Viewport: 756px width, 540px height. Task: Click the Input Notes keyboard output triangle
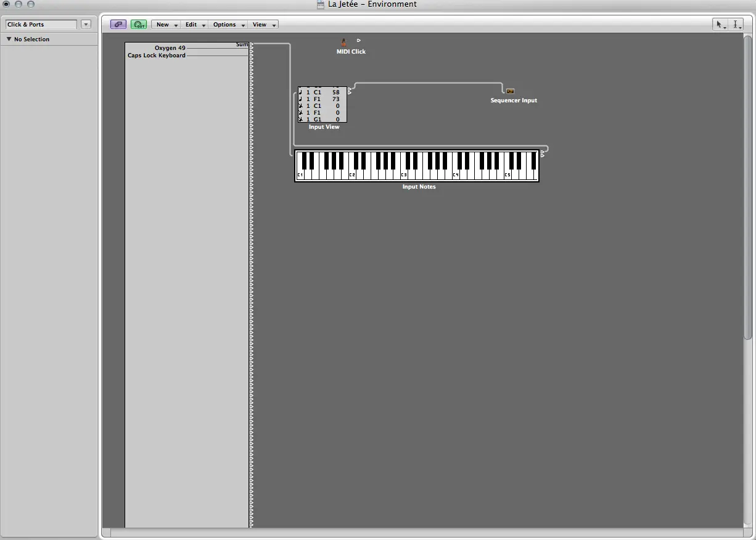[x=543, y=152]
